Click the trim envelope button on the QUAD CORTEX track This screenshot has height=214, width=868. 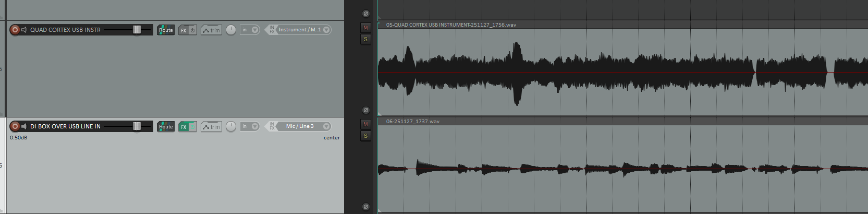211,30
